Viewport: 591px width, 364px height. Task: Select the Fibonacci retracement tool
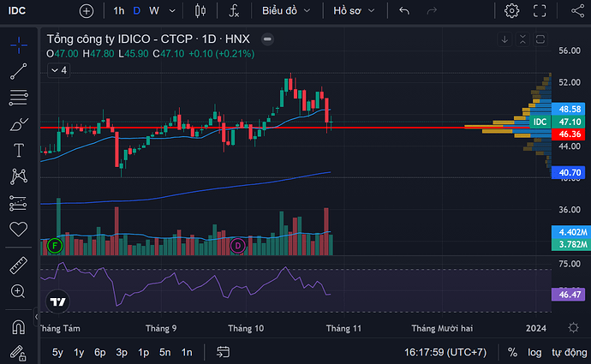click(x=19, y=98)
